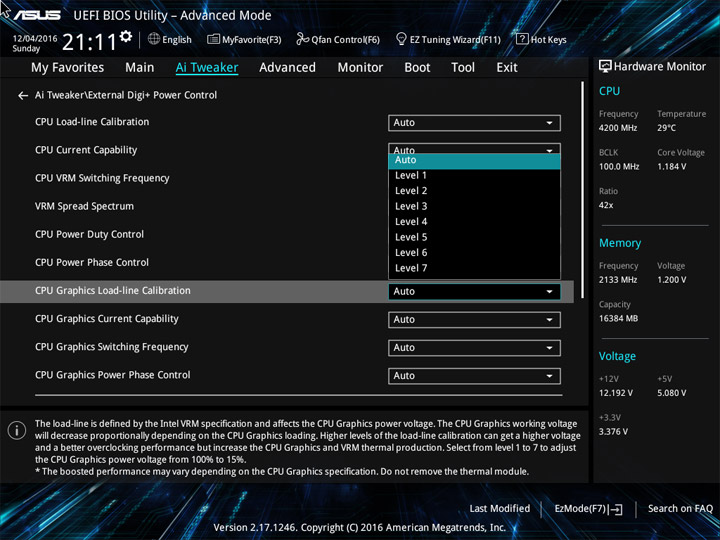Select Level 2 option
This screenshot has height=540, width=720.
[474, 191]
